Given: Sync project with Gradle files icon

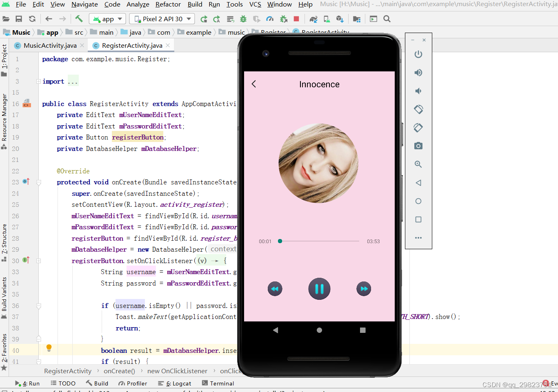Looking at the screenshot, I should click(313, 19).
